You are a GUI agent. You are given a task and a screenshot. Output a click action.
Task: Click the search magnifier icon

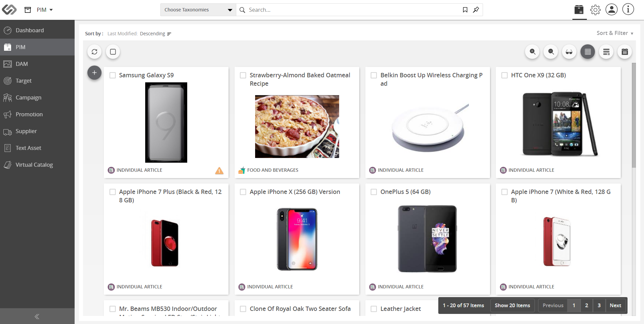coord(242,10)
